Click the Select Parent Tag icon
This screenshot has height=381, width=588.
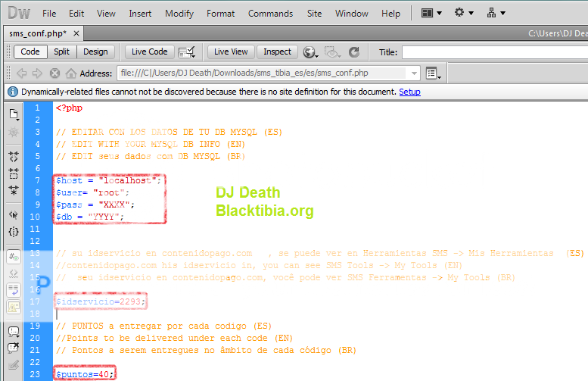click(14, 214)
